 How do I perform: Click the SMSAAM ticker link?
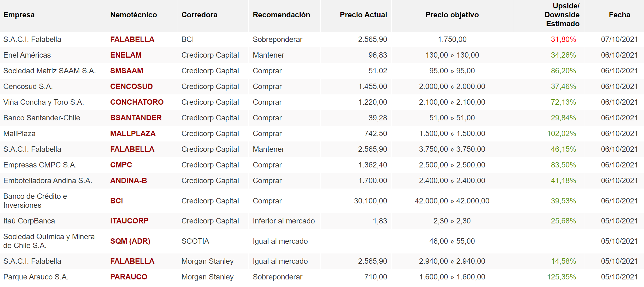126,71
